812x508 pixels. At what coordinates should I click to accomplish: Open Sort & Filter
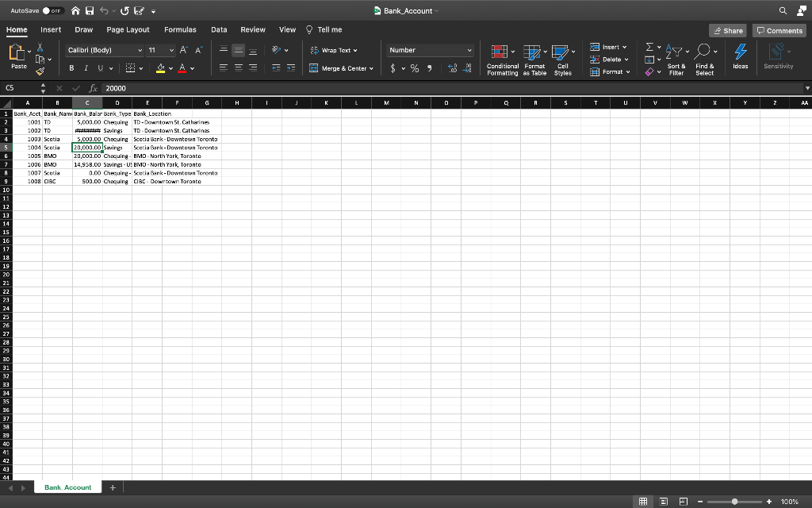click(x=676, y=60)
